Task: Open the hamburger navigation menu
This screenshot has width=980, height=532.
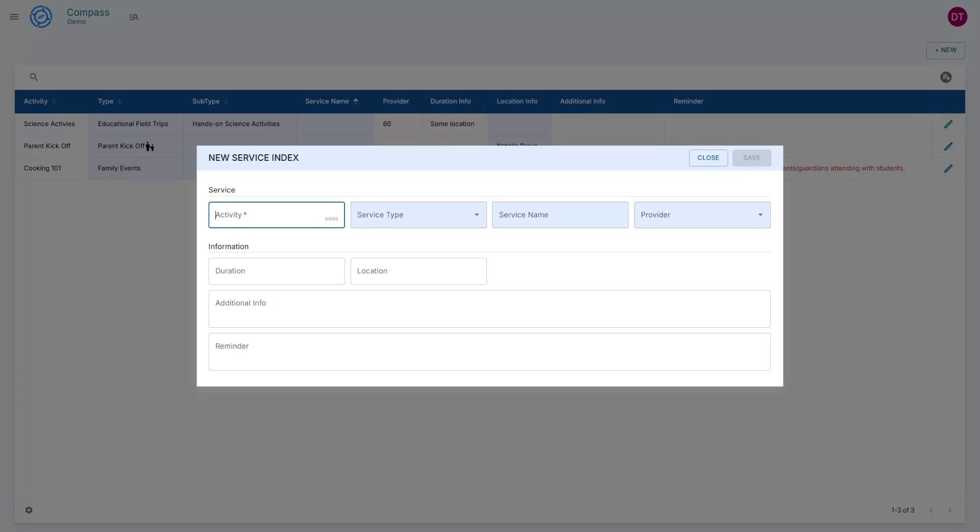Action: click(14, 17)
